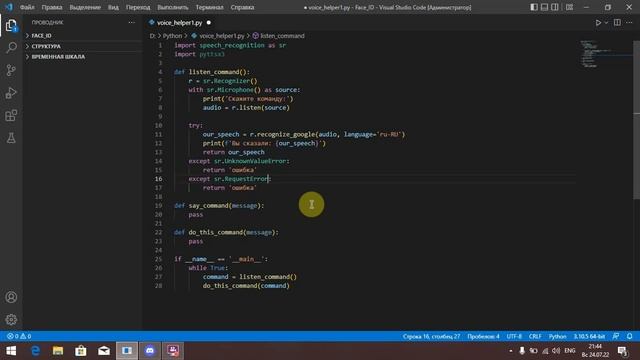Switch to VS Code taskbar button

click(x=127, y=351)
